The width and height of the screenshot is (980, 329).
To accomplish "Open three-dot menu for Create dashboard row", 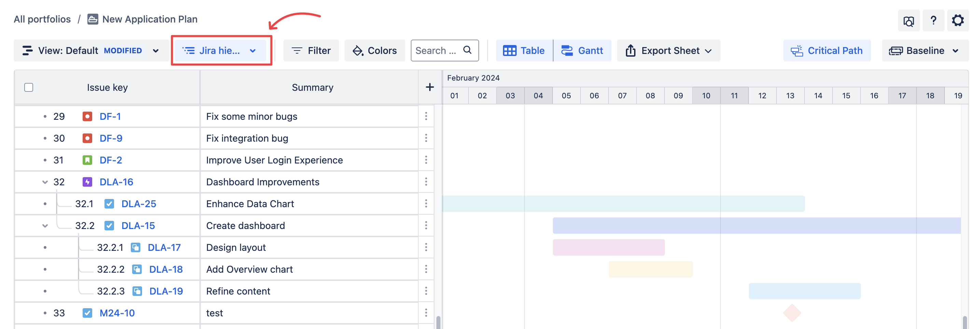I will coord(426,226).
